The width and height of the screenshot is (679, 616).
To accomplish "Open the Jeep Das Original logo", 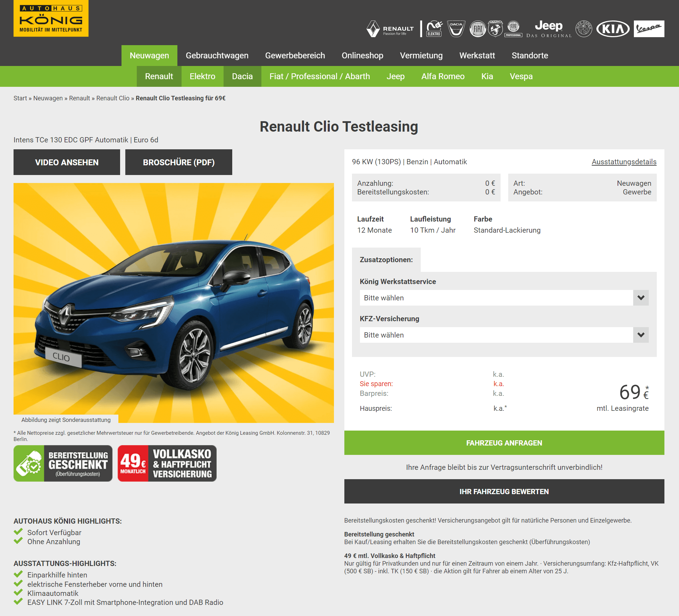I will [549, 29].
